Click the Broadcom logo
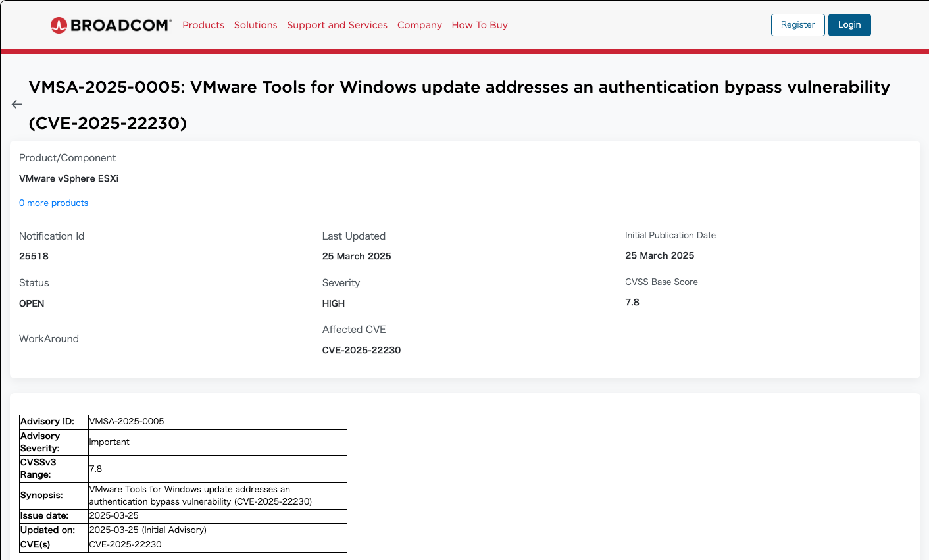The image size is (929, 560). (x=111, y=25)
